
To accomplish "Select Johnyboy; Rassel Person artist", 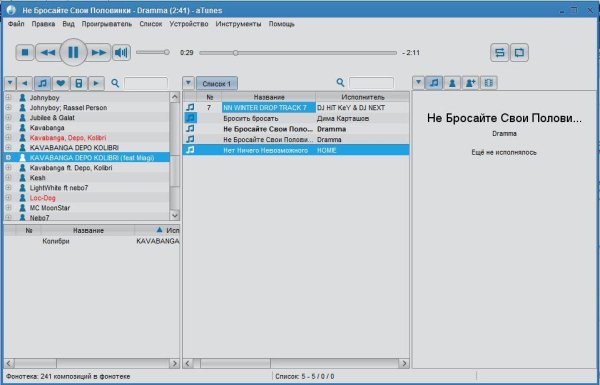I will click(68, 108).
